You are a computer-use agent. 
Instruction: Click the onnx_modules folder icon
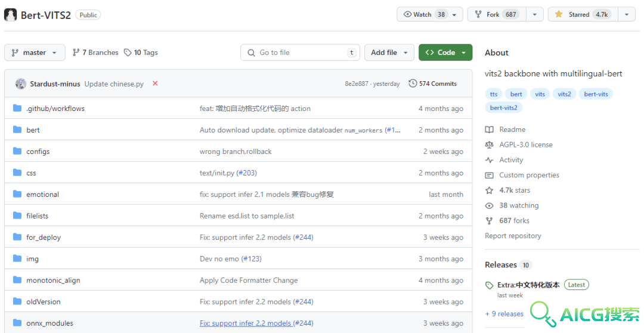coord(17,323)
